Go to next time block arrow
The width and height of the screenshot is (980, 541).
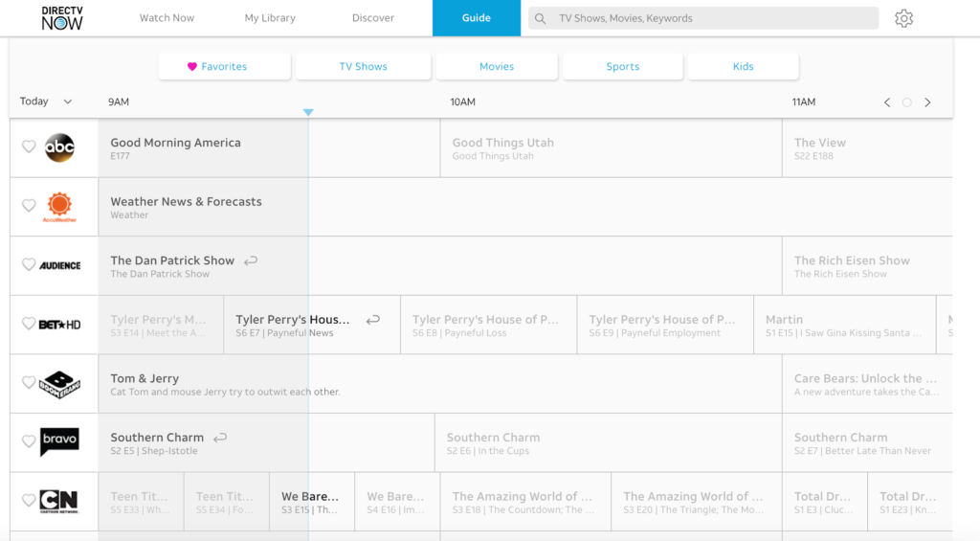(927, 102)
